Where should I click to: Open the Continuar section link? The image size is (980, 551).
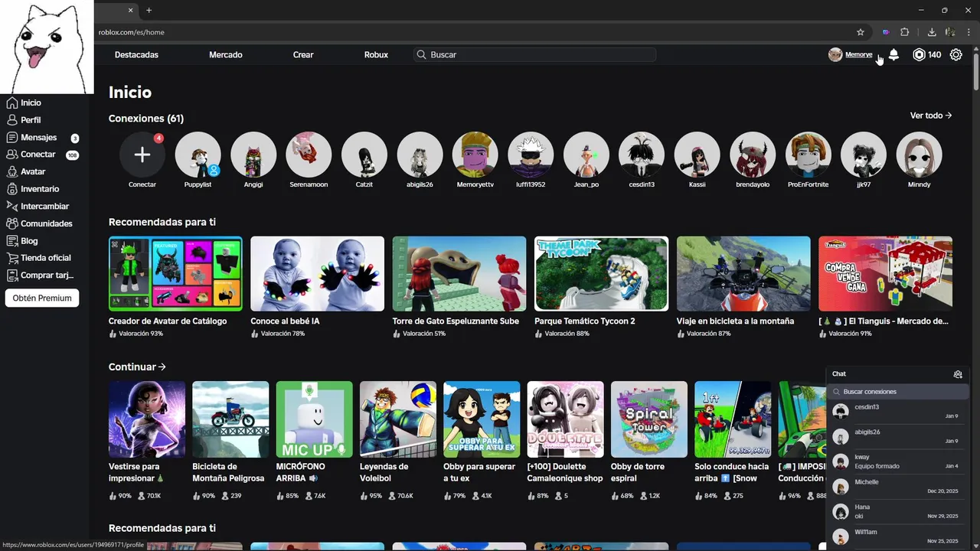pyautogui.click(x=137, y=367)
